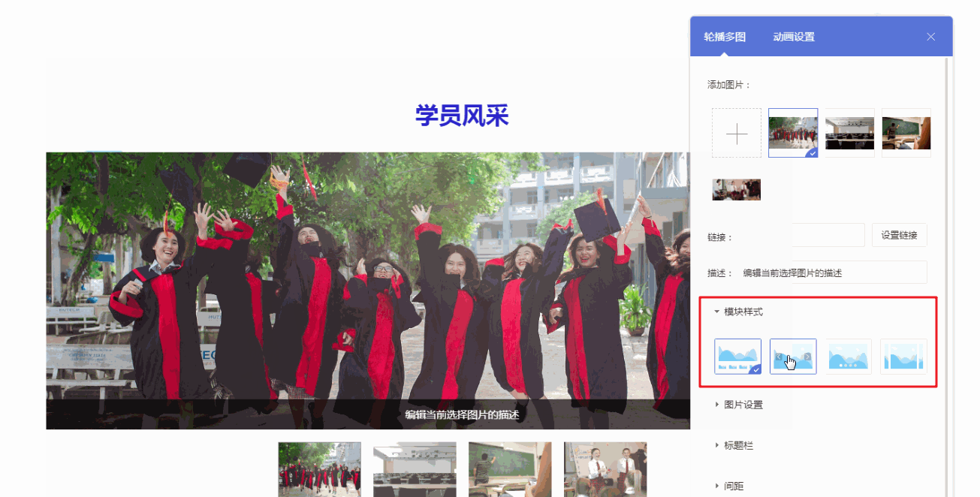Select the blackboard teacher image in panel
The image size is (980, 497).
(906, 133)
